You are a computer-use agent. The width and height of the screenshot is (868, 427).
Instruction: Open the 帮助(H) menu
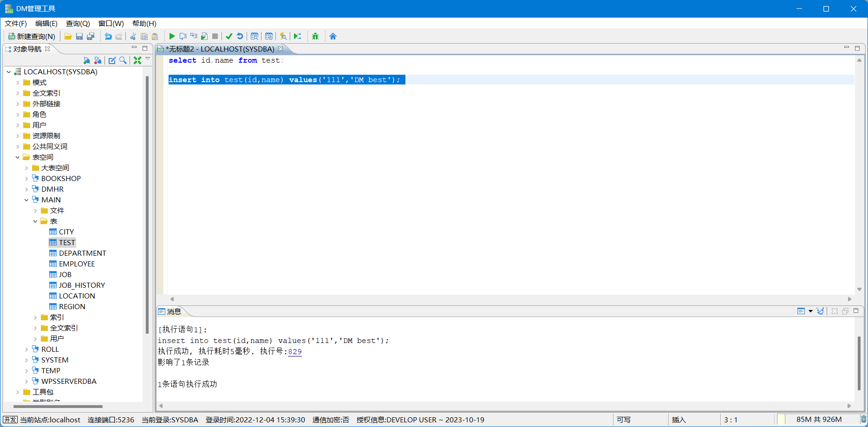pyautogui.click(x=144, y=23)
